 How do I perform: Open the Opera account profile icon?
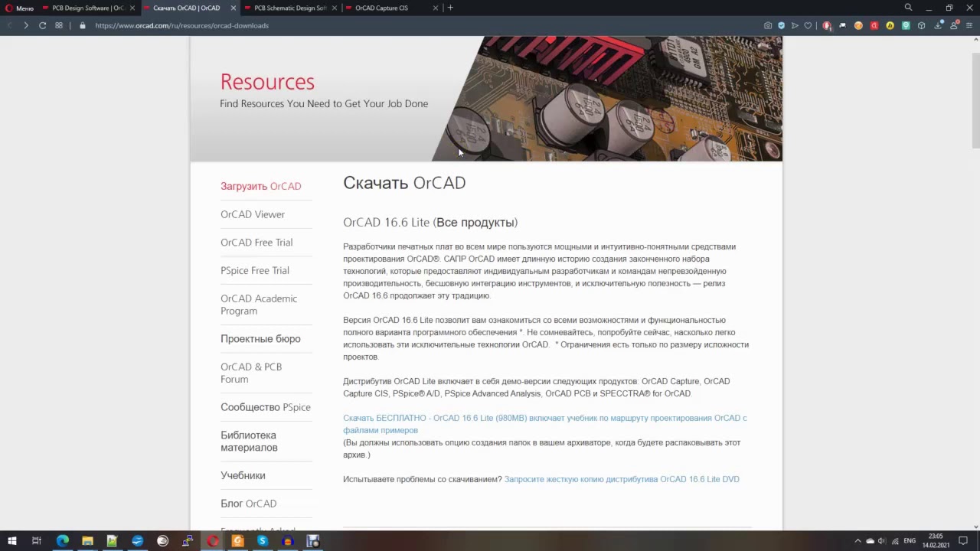(954, 25)
